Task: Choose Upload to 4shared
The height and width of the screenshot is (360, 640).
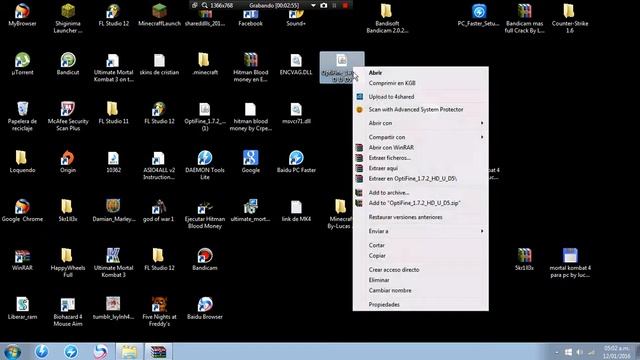Action: coord(420,97)
